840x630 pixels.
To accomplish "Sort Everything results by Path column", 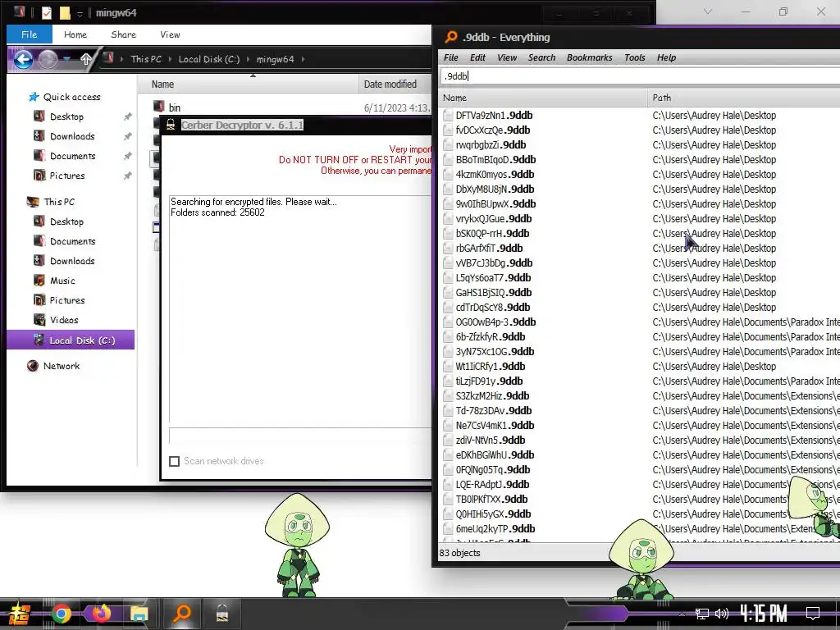I will [x=744, y=98].
